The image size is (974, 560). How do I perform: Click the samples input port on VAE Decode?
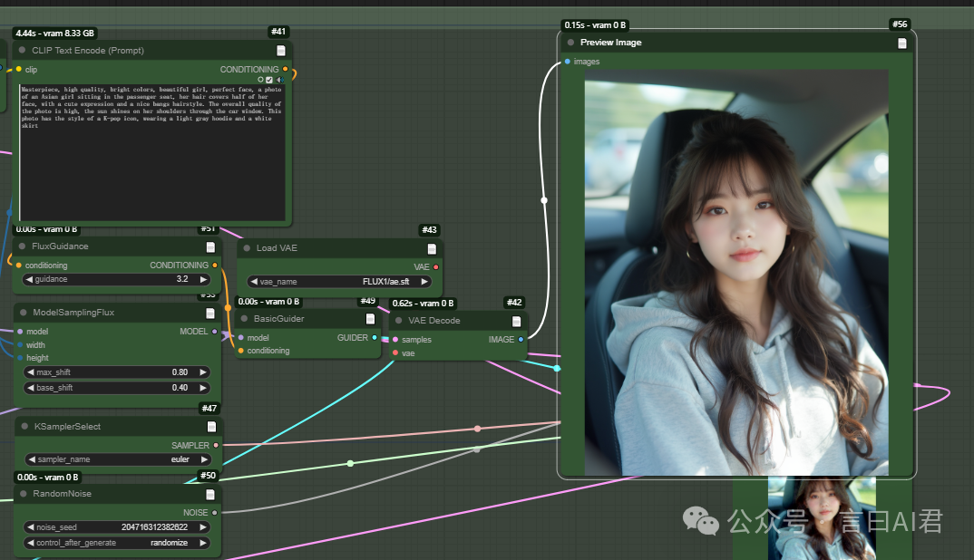click(x=395, y=340)
